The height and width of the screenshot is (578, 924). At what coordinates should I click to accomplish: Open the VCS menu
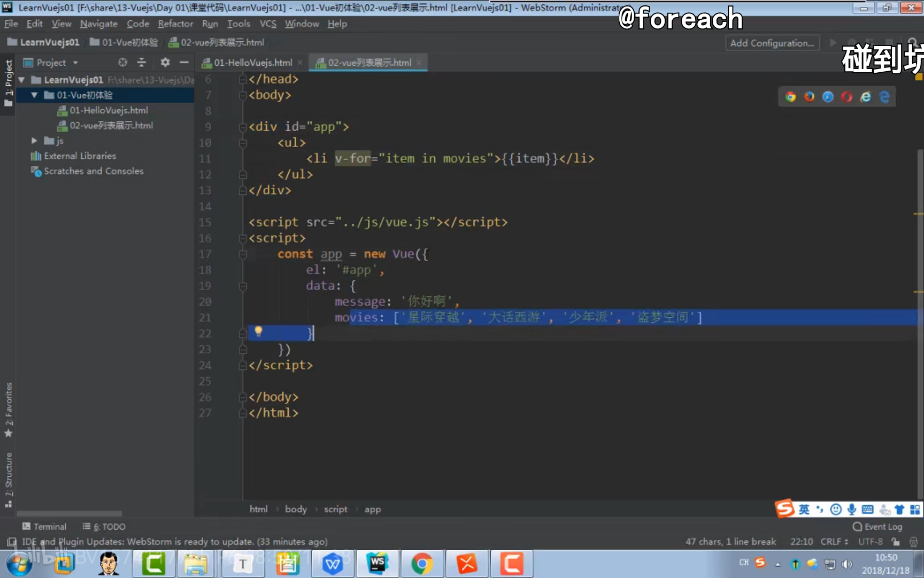(268, 24)
